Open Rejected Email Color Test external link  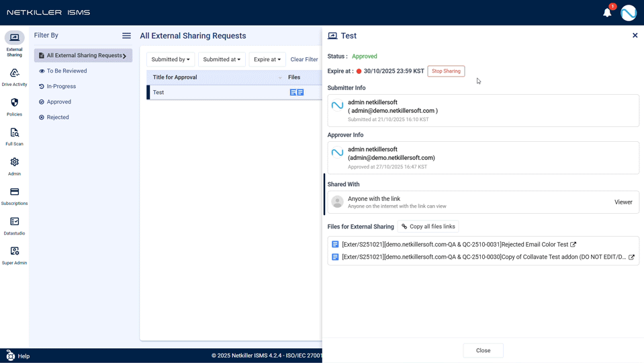[x=573, y=245]
